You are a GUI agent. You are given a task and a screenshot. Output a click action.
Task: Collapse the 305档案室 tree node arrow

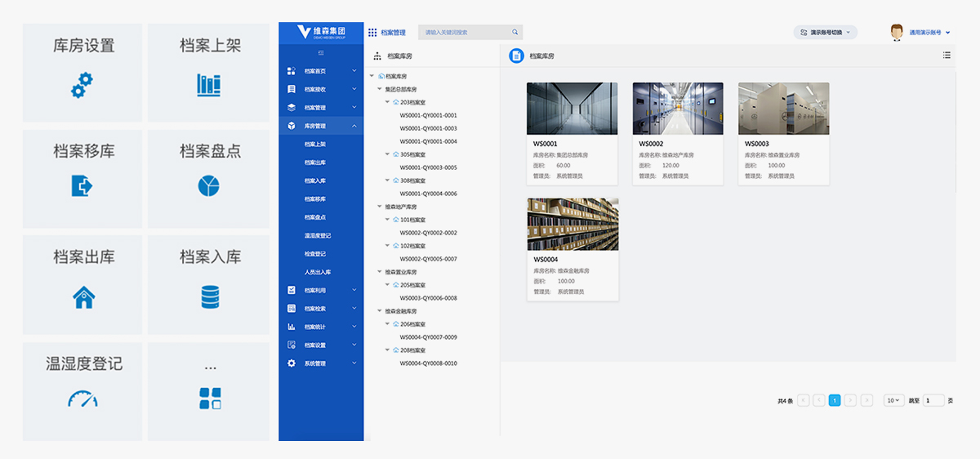tap(388, 154)
